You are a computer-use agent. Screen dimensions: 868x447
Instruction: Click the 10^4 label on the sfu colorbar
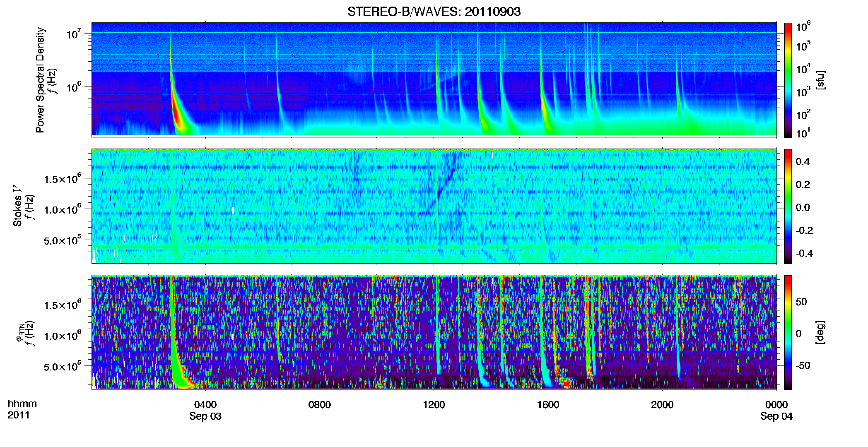pos(803,69)
